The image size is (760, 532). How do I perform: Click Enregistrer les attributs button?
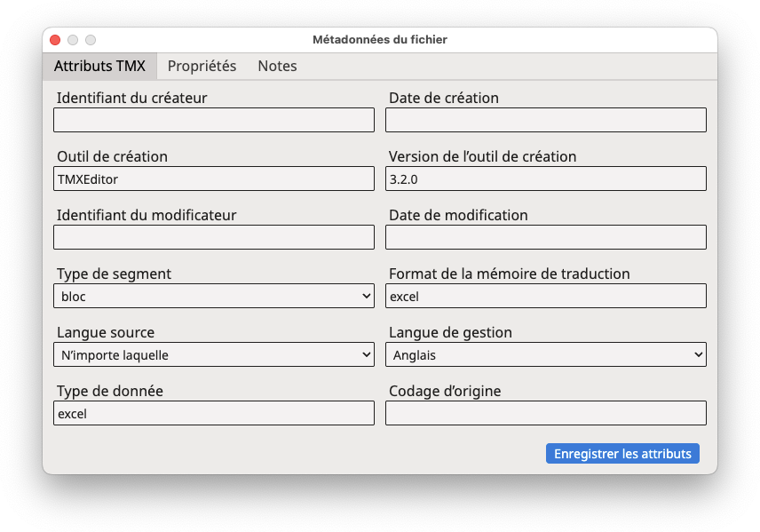[622, 454]
